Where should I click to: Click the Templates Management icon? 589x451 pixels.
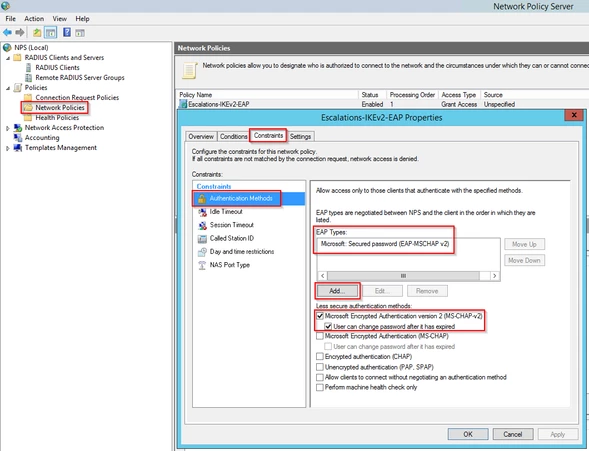click(x=18, y=148)
